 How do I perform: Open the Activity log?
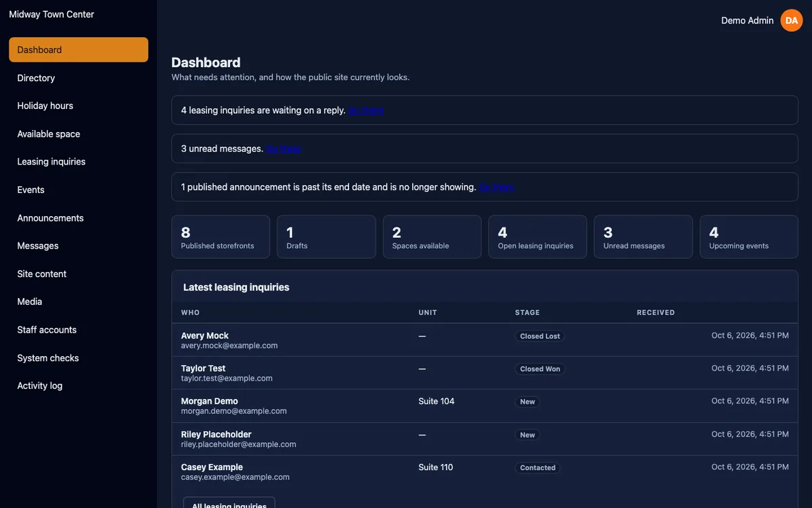(x=78, y=385)
